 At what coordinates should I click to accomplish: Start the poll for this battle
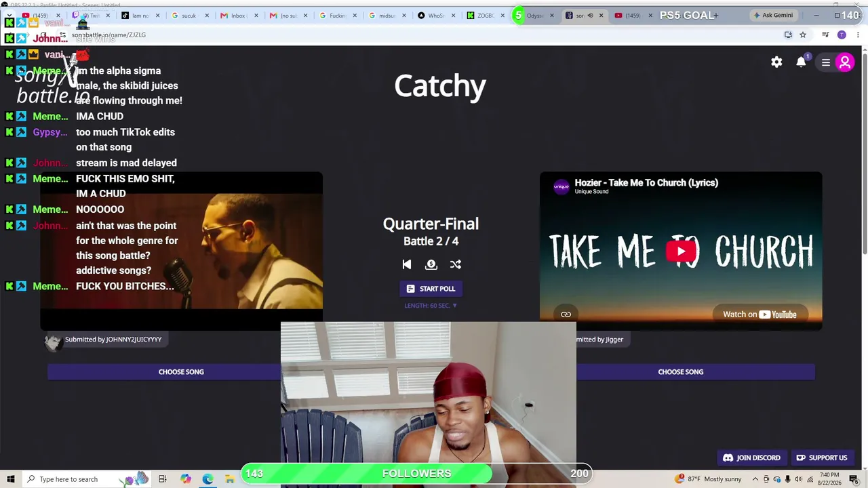pos(431,289)
